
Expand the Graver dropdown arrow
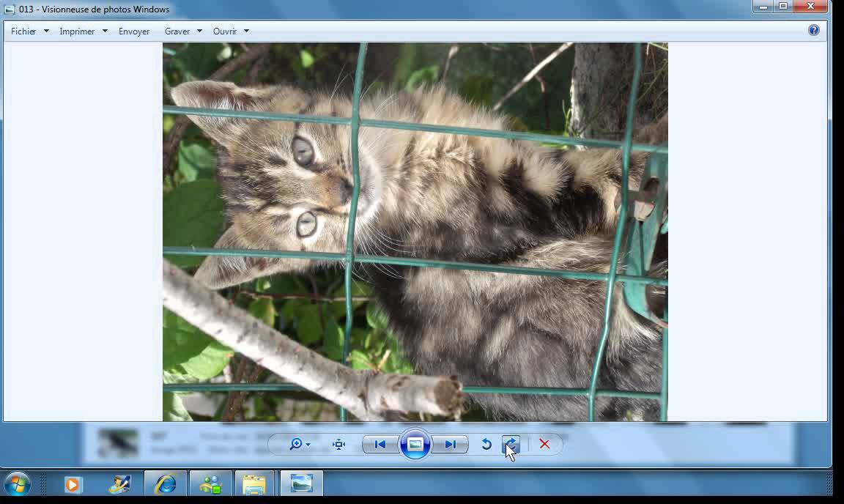[x=200, y=31]
